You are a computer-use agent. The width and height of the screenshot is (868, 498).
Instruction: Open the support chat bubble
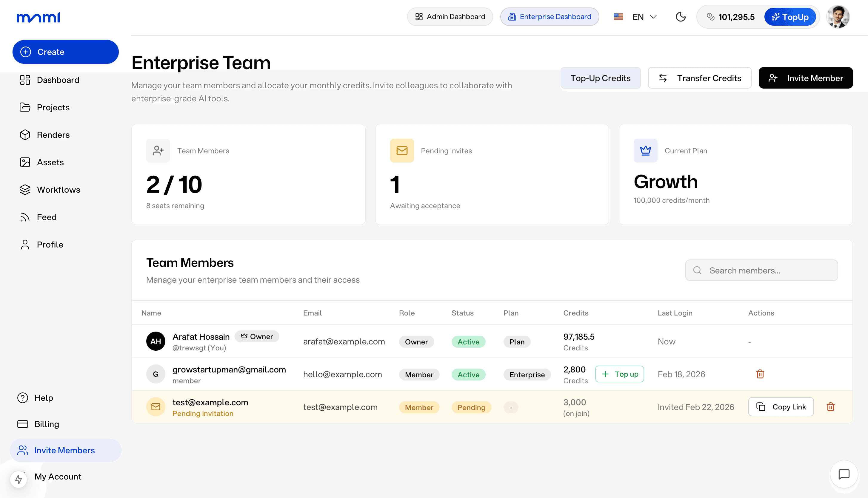point(844,474)
